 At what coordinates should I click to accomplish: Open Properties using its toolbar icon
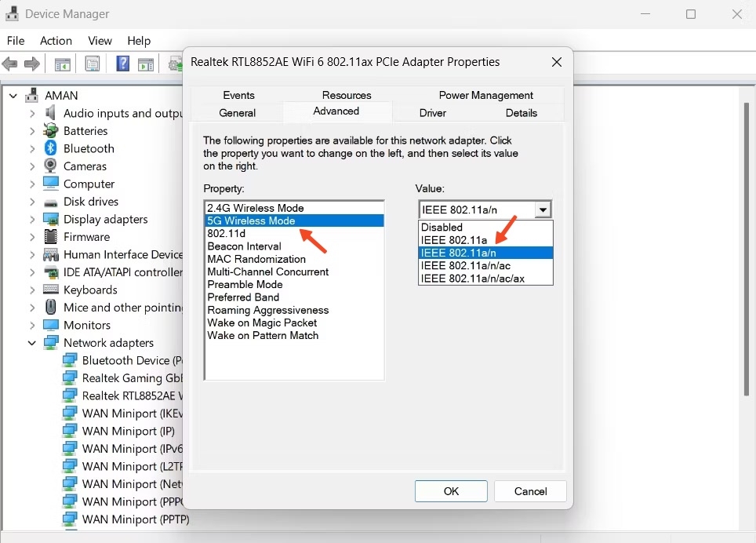click(92, 64)
